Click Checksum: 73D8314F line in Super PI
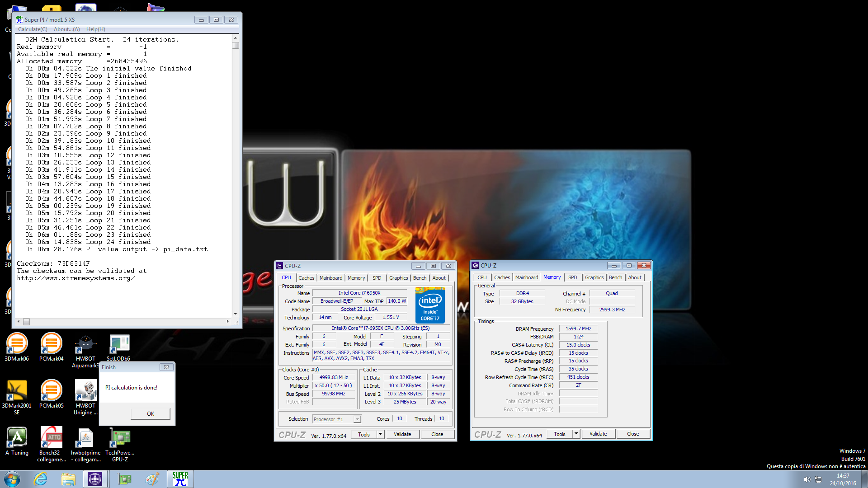Viewport: 868px width, 488px height. [x=53, y=263]
